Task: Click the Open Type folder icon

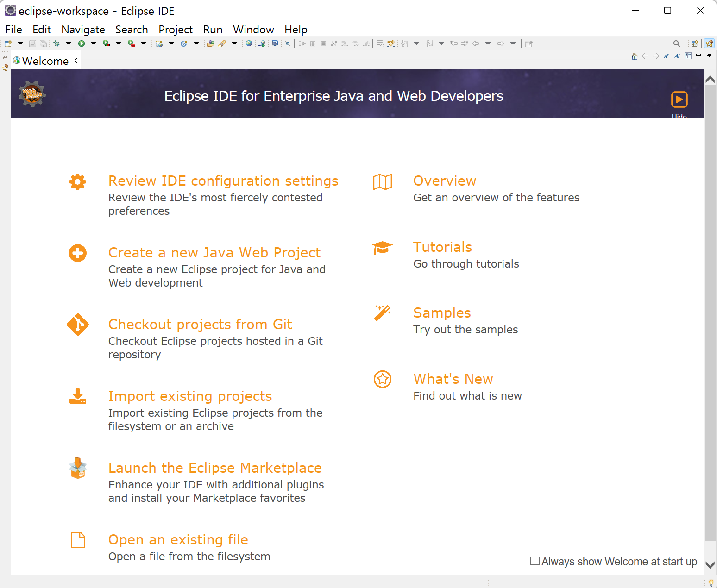Action: click(x=211, y=44)
